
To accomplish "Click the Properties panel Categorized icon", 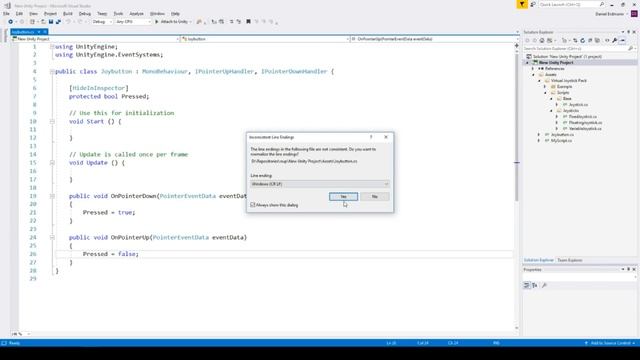I will click(527, 285).
